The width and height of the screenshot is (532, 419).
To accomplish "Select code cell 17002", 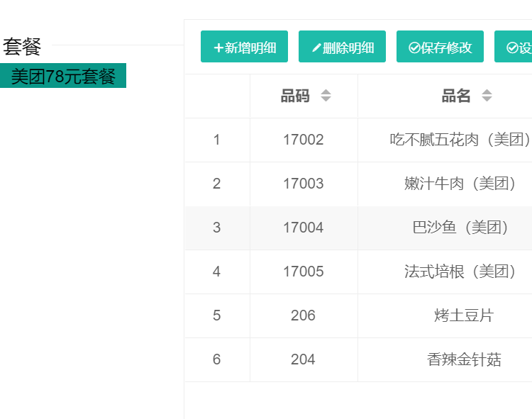I will [x=304, y=140].
